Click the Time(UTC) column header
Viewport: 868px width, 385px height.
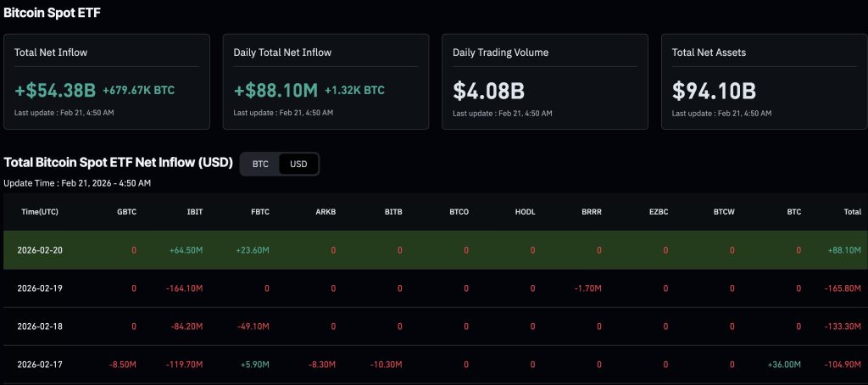(x=40, y=211)
